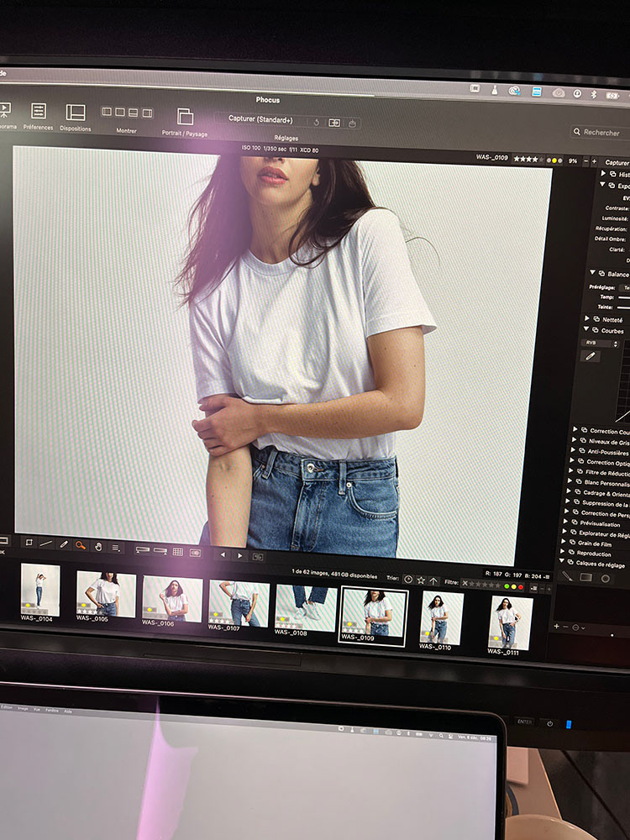Sort thumbnails by time clock icon
The image size is (630, 840).
click(x=408, y=580)
